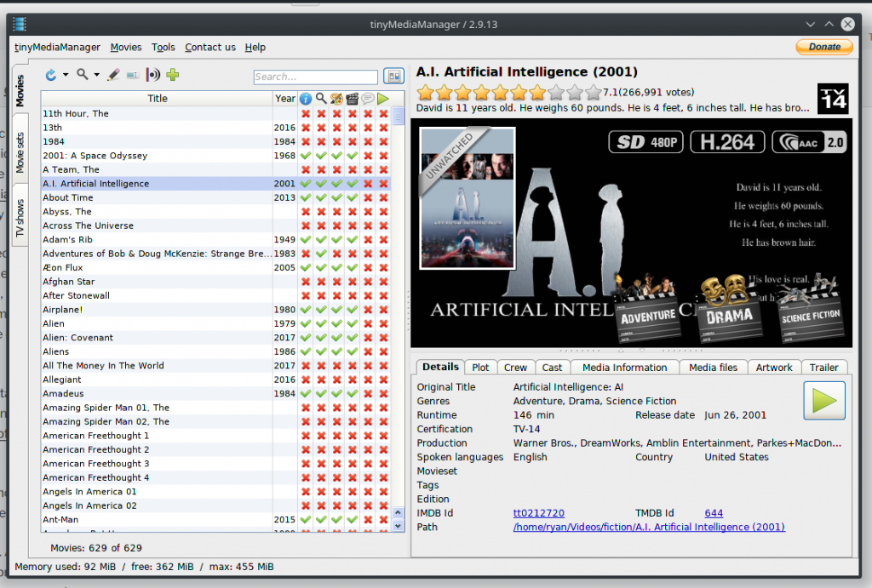Toggle the filter panel button beside Search

point(394,76)
